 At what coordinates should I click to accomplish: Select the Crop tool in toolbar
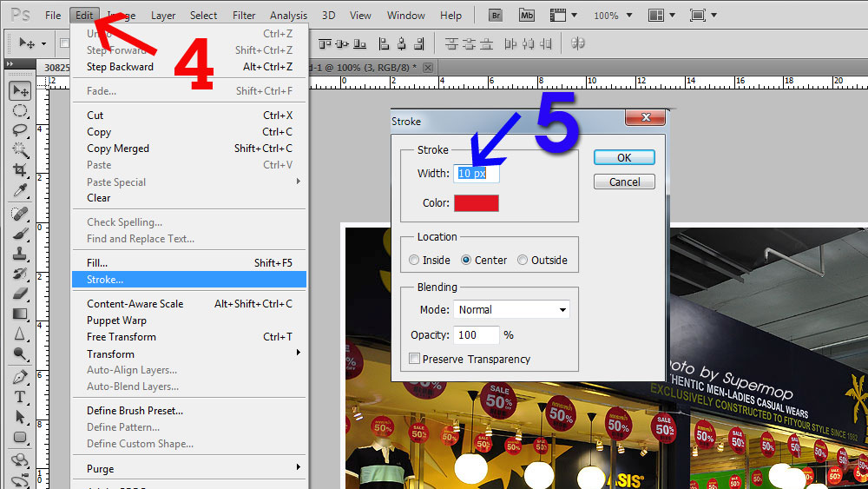[x=20, y=170]
